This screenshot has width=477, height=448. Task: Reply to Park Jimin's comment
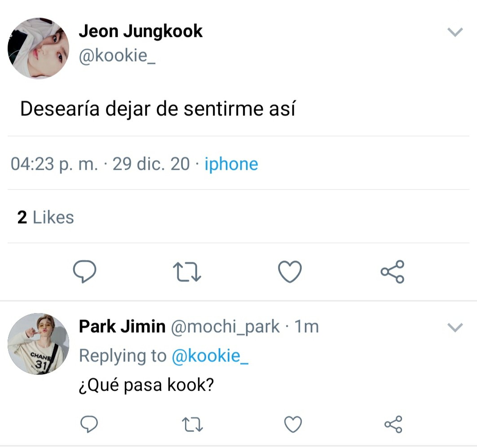point(89,424)
